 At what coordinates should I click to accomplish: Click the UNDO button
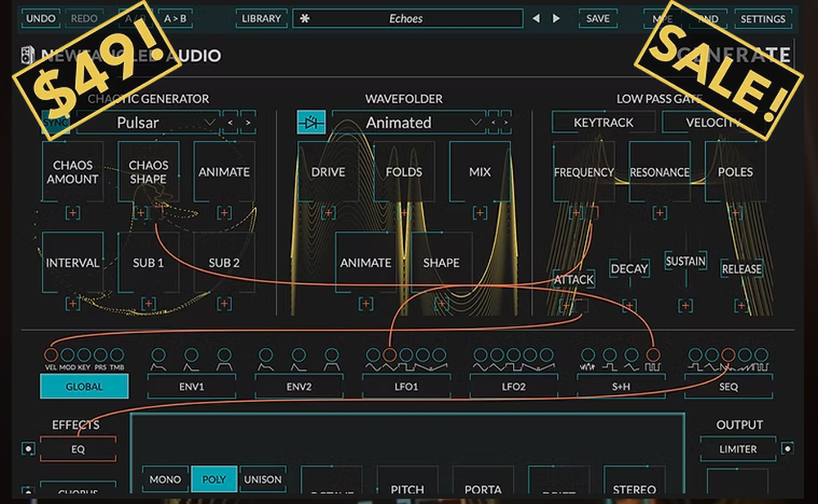[41, 18]
